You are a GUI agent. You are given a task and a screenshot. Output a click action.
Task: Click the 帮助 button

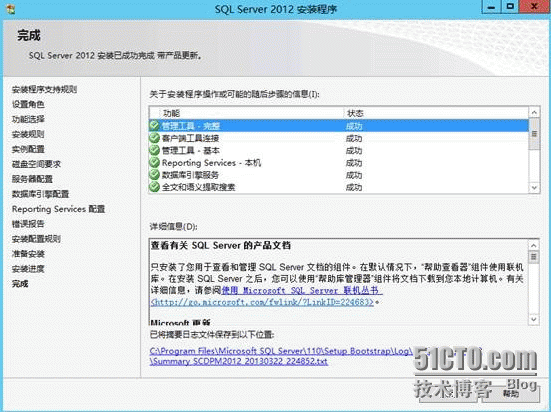click(511, 393)
